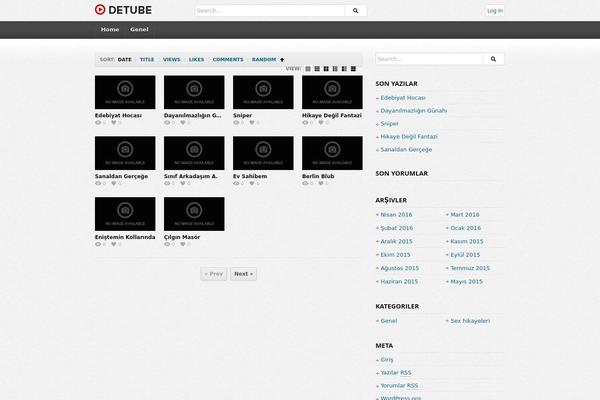Open the Nisan 2016 archive

pos(396,215)
